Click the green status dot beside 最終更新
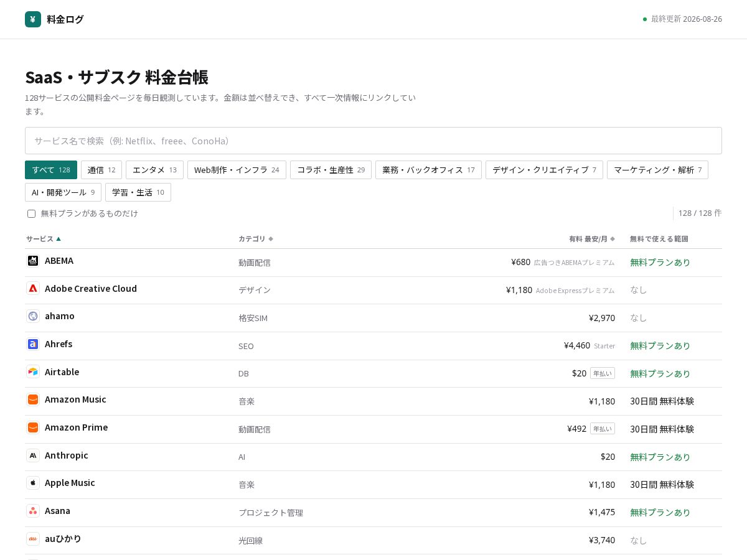747x560 pixels. tap(645, 19)
